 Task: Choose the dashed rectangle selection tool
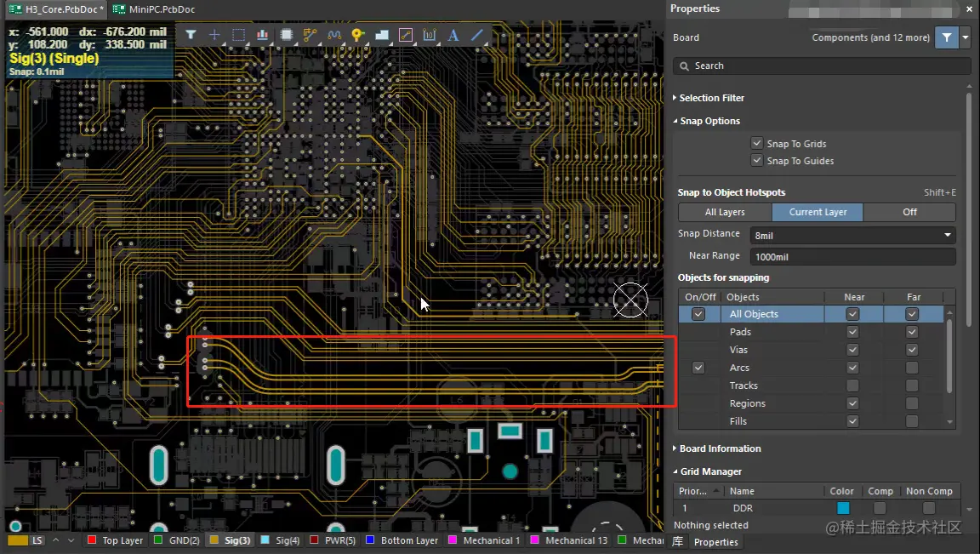pos(239,35)
